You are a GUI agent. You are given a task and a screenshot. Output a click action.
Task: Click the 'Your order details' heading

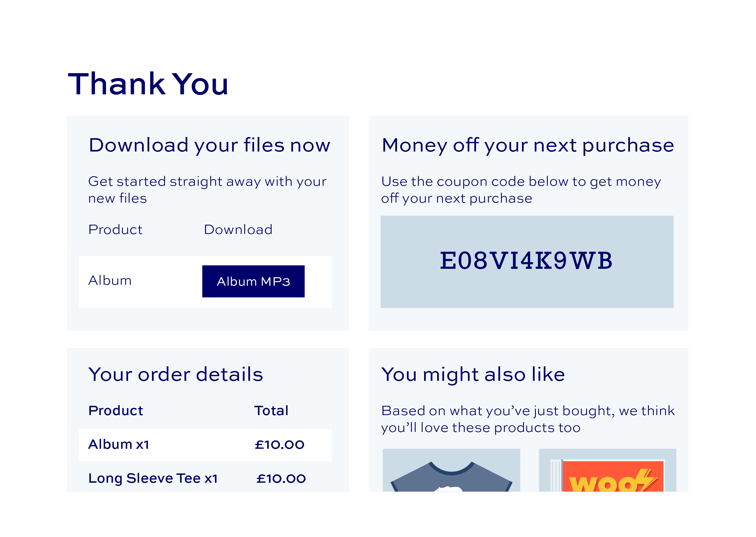(176, 374)
